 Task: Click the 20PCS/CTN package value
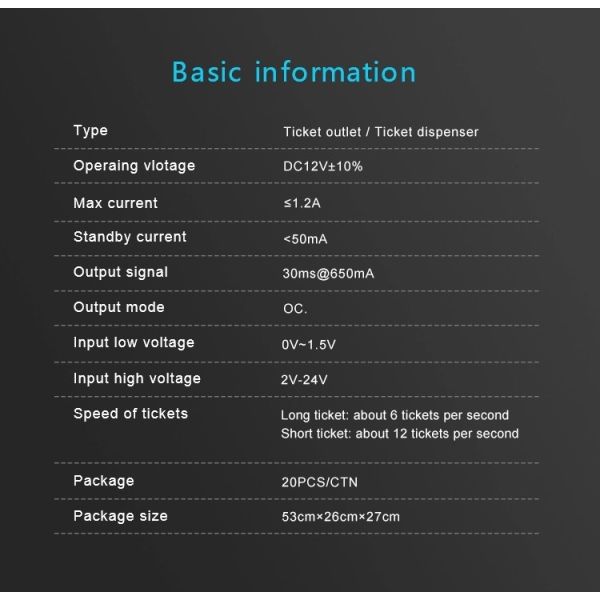pos(321,481)
